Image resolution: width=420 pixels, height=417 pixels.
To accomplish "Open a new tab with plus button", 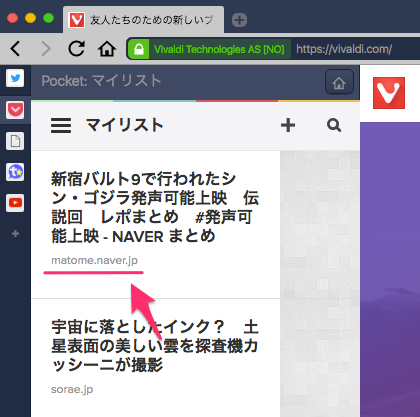I will point(239,20).
